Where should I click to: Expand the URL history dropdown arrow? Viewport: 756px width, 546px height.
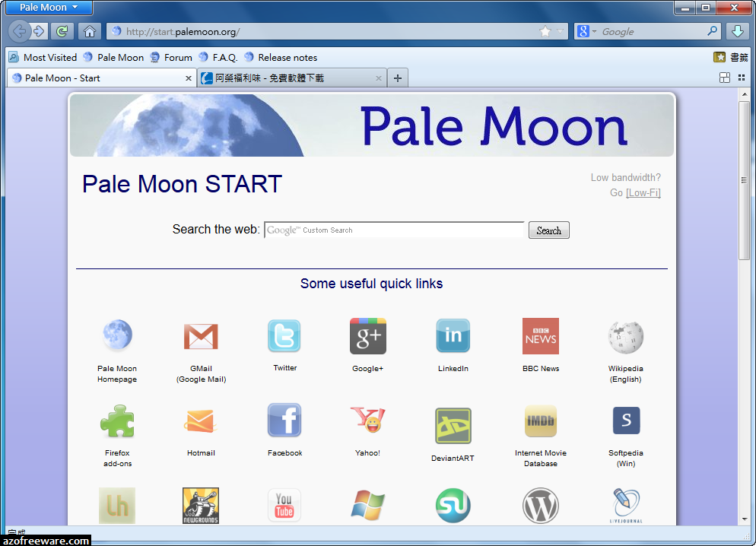tap(560, 31)
